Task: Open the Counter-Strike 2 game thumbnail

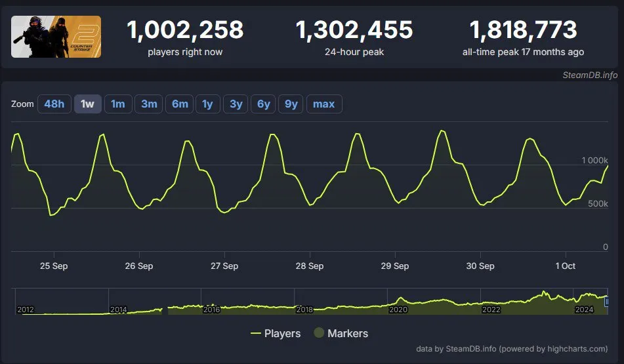Action: (x=56, y=37)
